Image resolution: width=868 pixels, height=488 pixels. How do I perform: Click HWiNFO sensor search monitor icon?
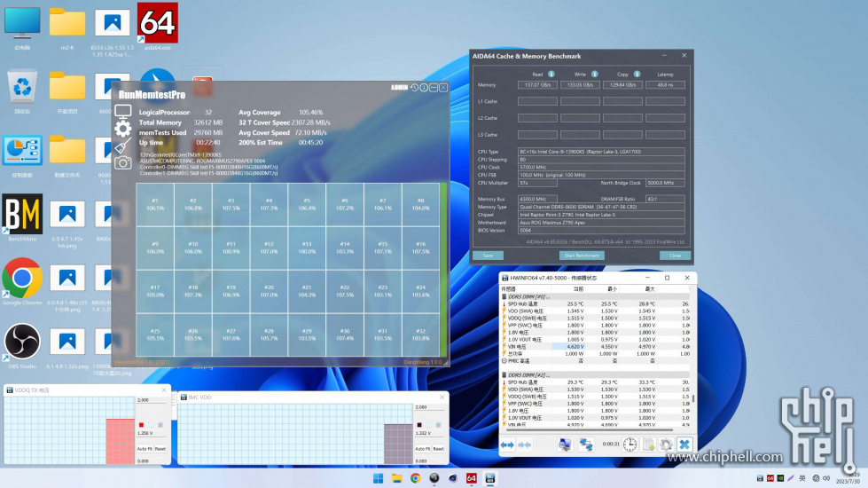pos(565,445)
